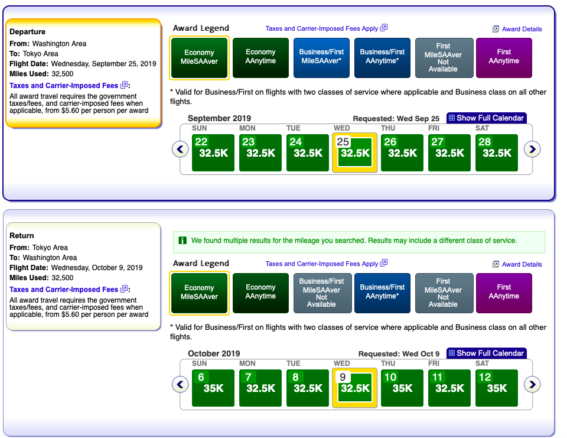Go to next week in September calendar
Viewport: 567px width, 438px height.
[x=532, y=149]
